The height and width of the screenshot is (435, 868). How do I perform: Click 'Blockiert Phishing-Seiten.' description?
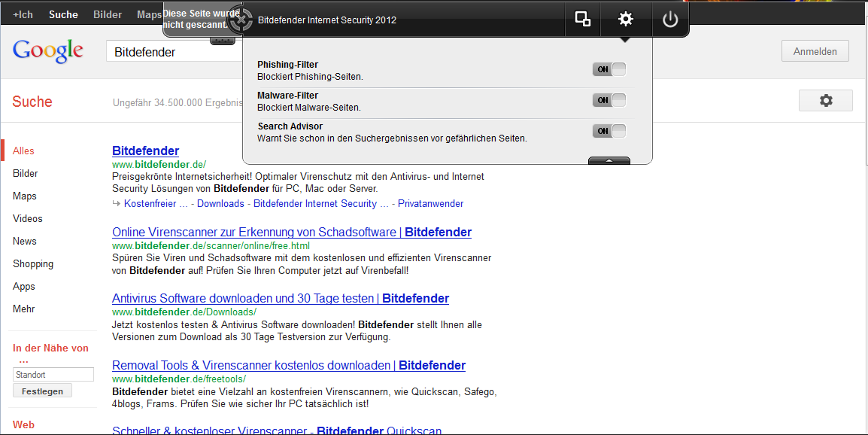(310, 77)
